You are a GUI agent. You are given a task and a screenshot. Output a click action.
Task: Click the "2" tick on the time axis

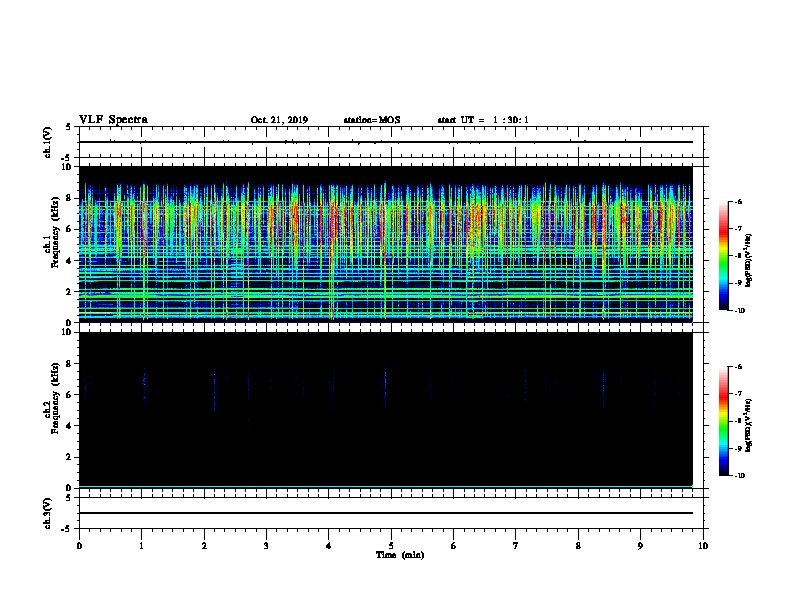tap(204, 545)
